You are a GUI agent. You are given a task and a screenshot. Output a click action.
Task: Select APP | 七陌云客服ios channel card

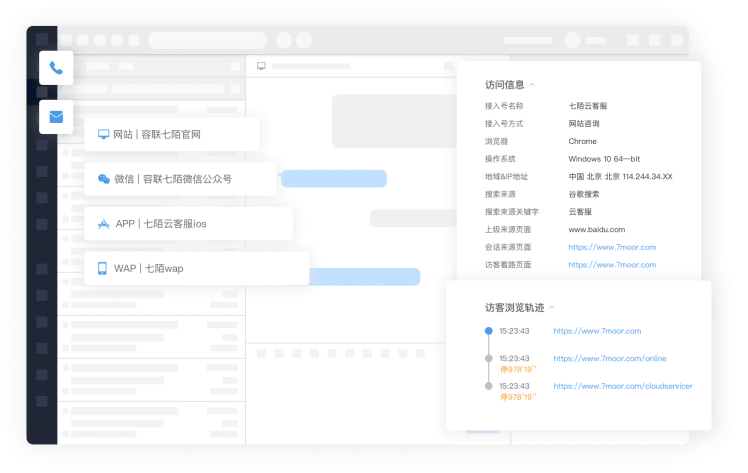coord(188,224)
